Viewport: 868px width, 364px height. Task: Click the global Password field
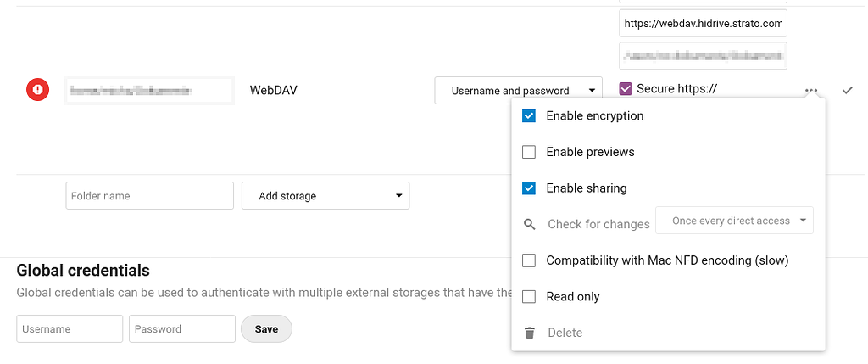pyautogui.click(x=182, y=329)
